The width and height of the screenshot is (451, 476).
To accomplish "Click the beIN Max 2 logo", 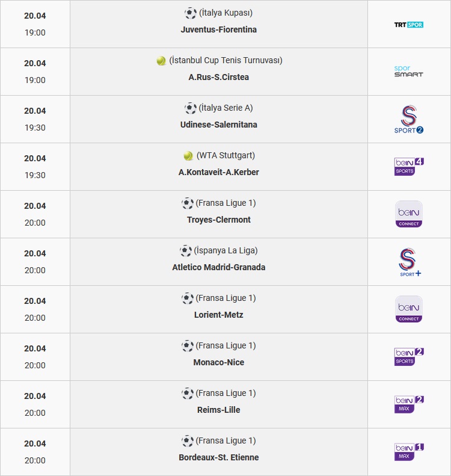I will click(x=409, y=404).
